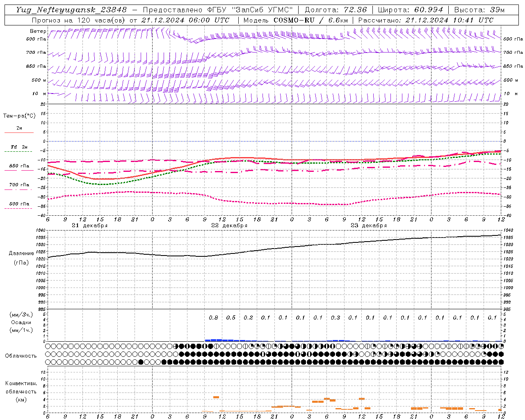This screenshot has width=525, height=420.
Task: Click the Прогноз на 120 часа(ов) text
Action: (x=79, y=20)
